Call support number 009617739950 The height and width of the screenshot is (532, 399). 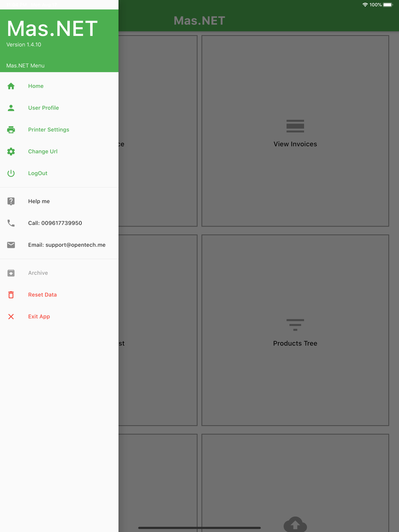click(59, 223)
